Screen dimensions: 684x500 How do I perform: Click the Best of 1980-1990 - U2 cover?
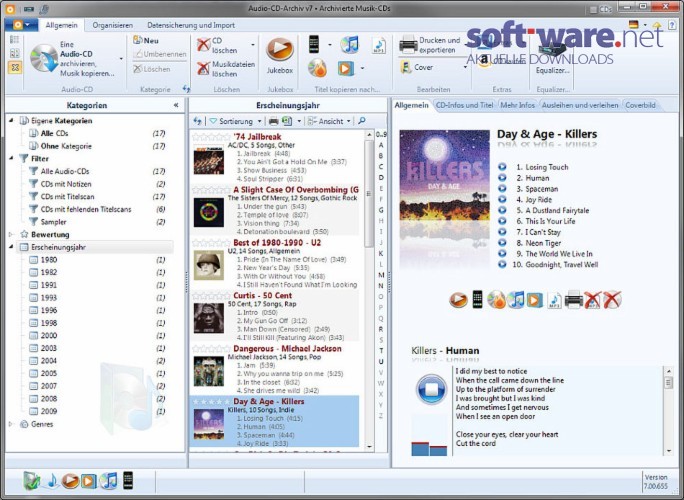[209, 265]
